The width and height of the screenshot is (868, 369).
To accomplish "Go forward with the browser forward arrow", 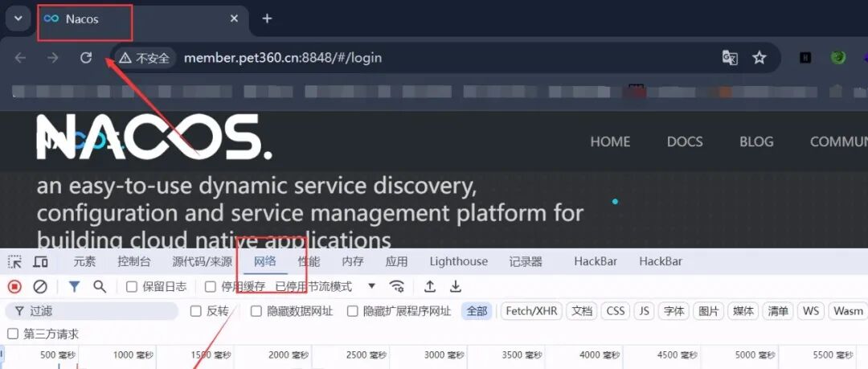I will point(53,58).
